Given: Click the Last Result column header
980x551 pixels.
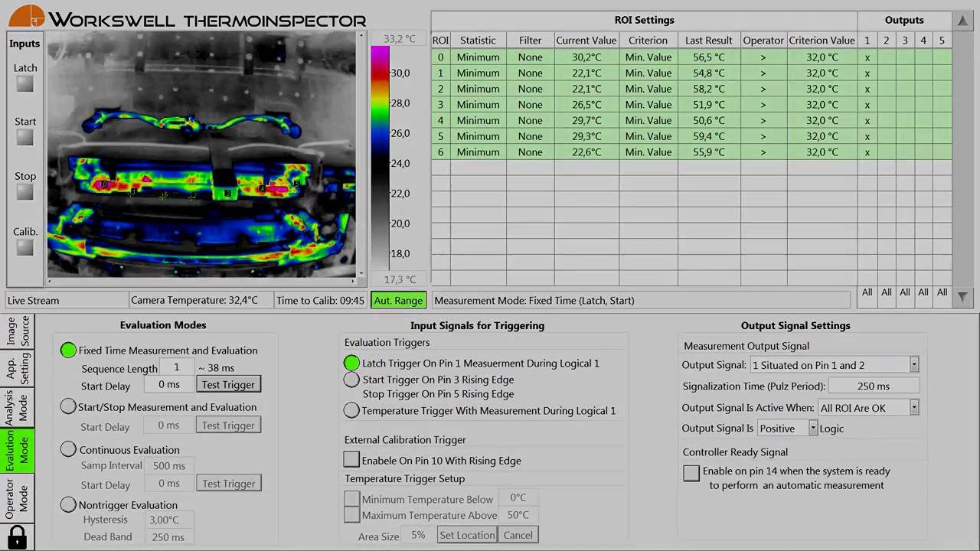Looking at the screenshot, I should point(708,41).
